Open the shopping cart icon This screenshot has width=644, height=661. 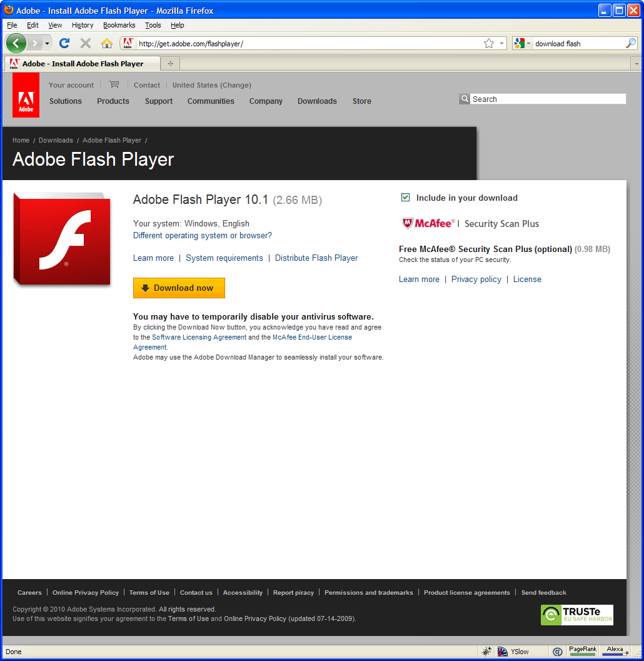[x=114, y=84]
